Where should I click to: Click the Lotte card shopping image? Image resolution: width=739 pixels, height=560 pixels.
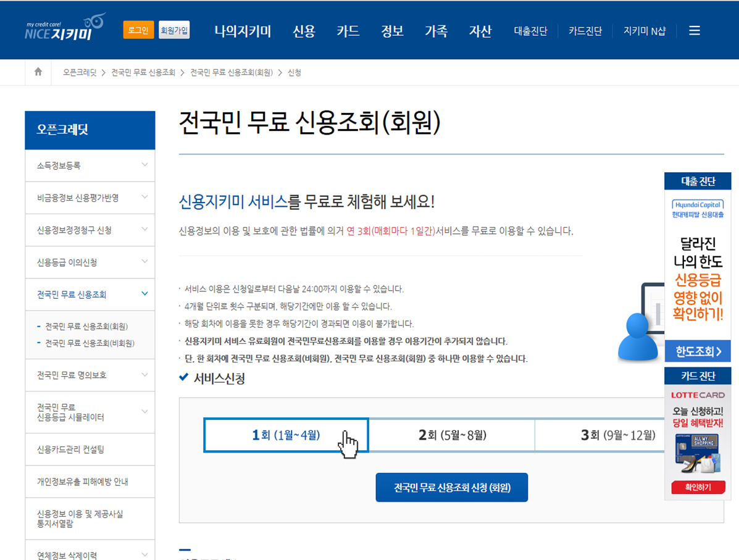[x=698, y=454]
